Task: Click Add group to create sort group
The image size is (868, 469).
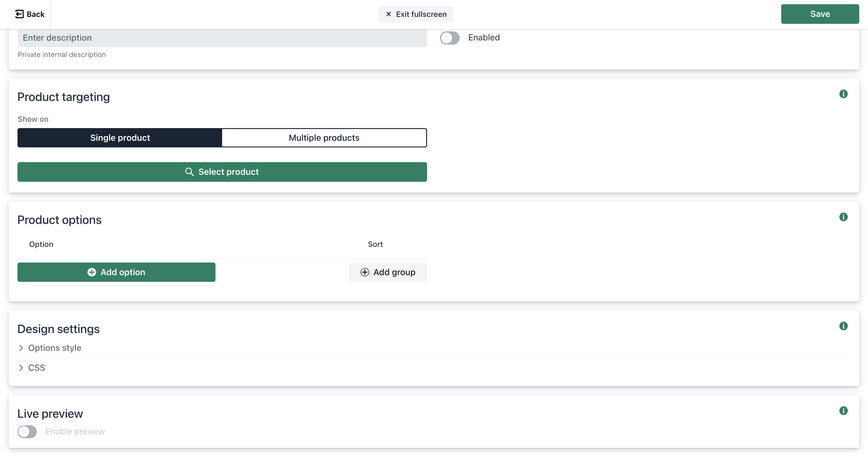Action: click(388, 272)
